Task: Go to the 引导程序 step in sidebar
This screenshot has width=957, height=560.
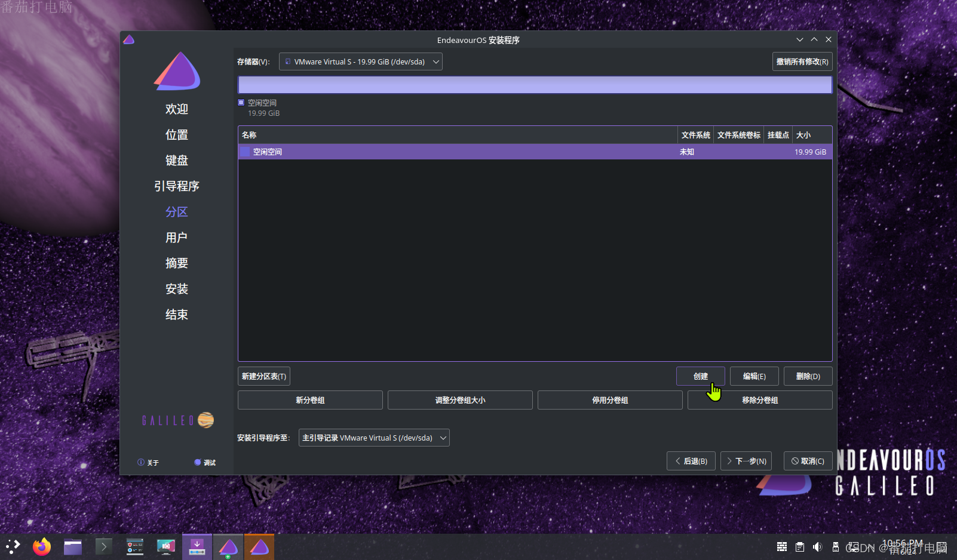Action: coord(177,186)
